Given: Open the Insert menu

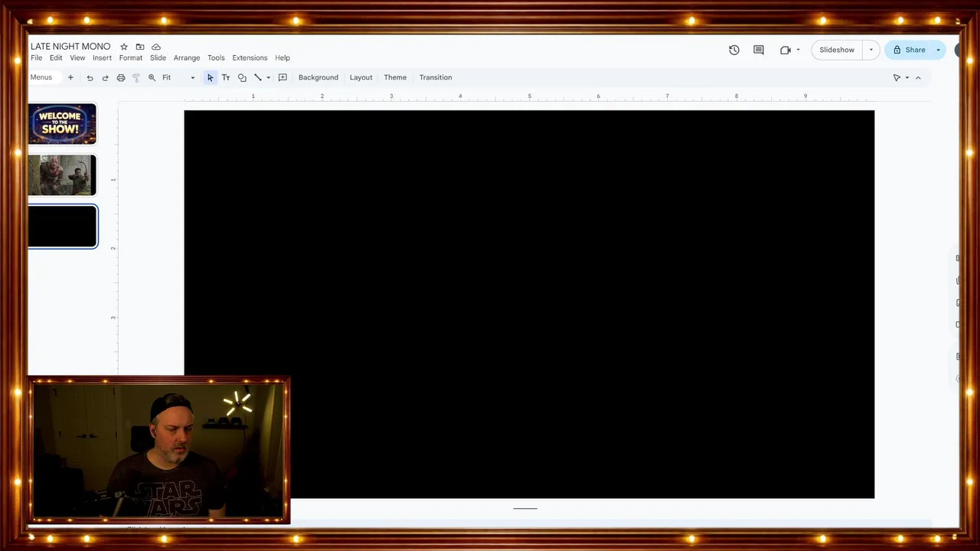Looking at the screenshot, I should [102, 58].
